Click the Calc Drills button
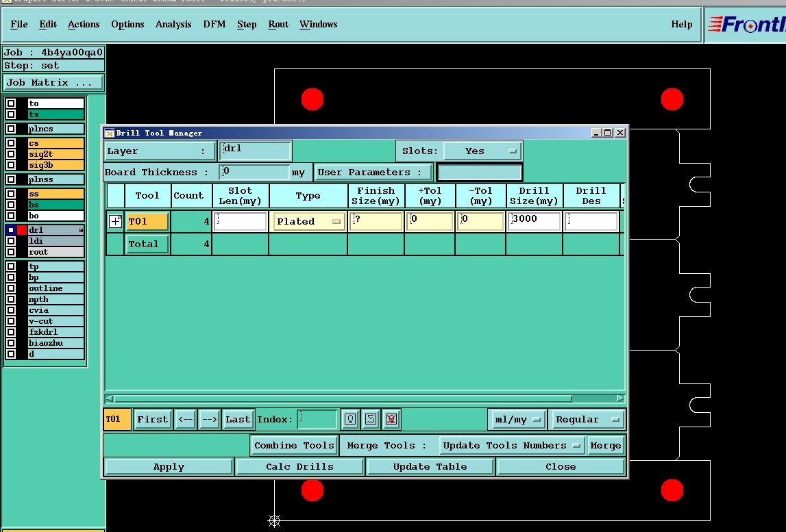The width and height of the screenshot is (786, 532). point(299,466)
